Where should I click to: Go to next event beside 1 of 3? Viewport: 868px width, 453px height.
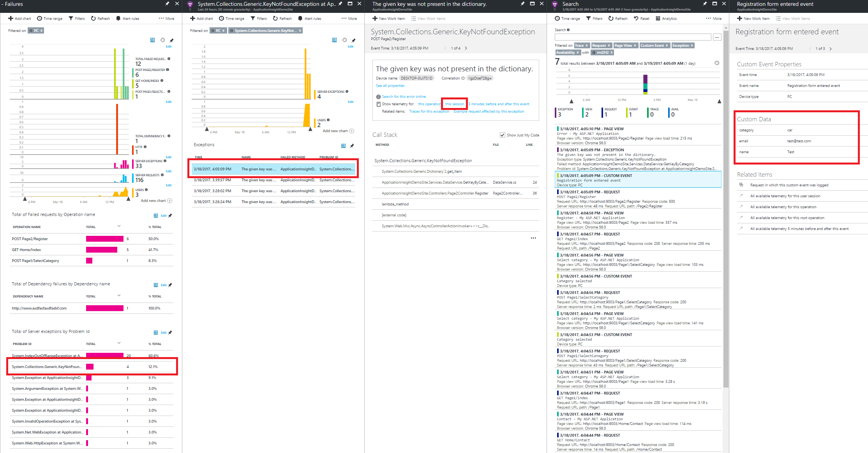coord(831,49)
